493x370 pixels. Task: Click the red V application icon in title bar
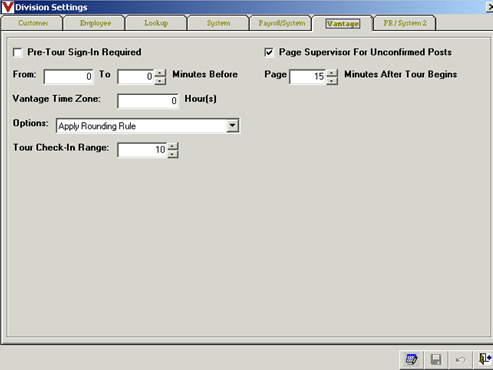pyautogui.click(x=7, y=7)
